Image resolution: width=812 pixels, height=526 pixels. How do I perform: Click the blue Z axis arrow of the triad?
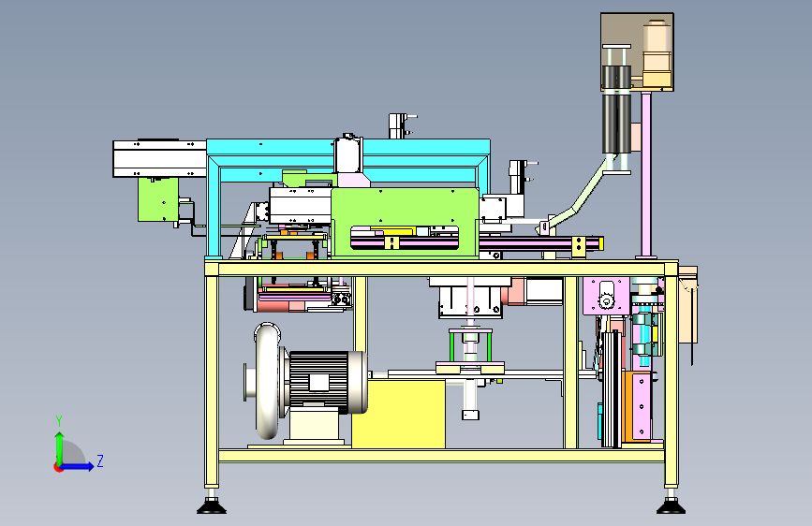coord(78,466)
